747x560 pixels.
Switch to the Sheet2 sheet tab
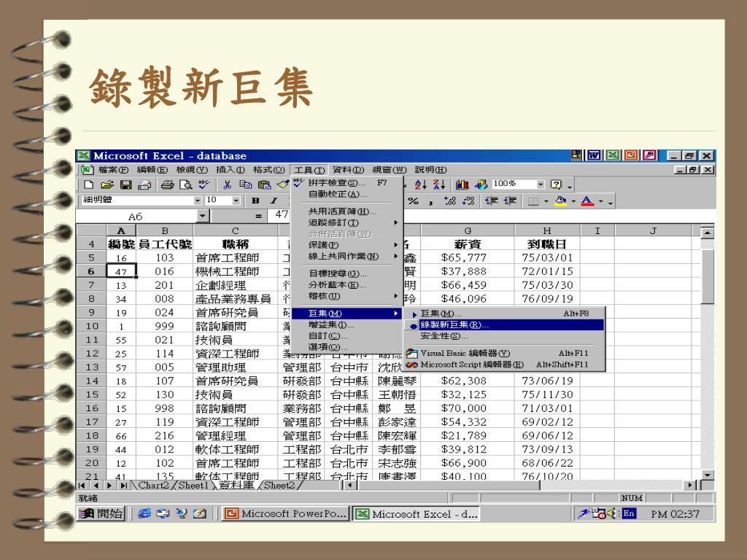[x=279, y=485]
